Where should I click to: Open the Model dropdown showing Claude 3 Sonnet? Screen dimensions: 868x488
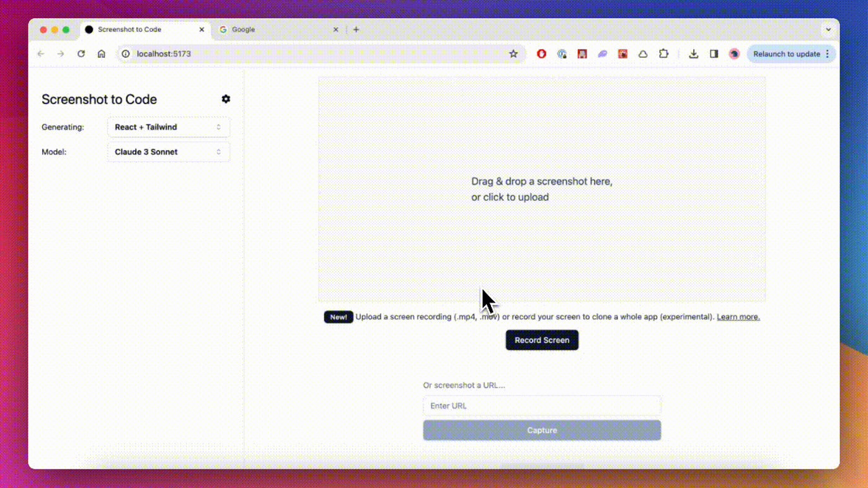pyautogui.click(x=169, y=152)
